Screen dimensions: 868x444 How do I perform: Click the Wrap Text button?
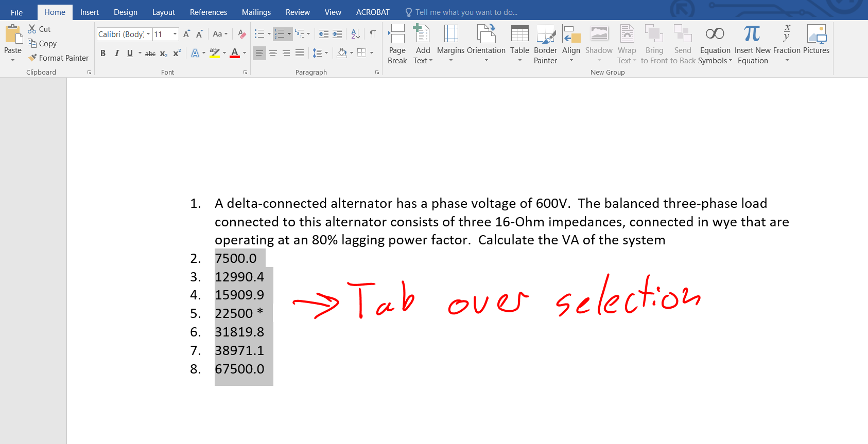[x=627, y=44]
